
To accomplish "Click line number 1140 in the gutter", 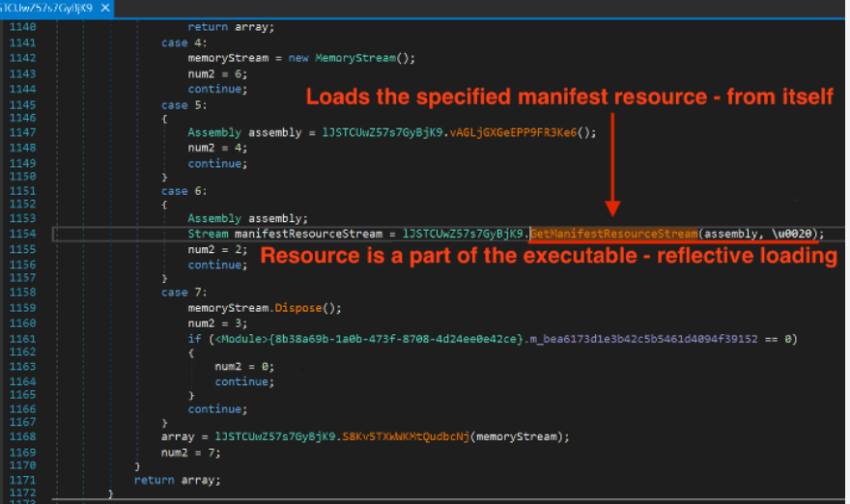I will point(21,27).
